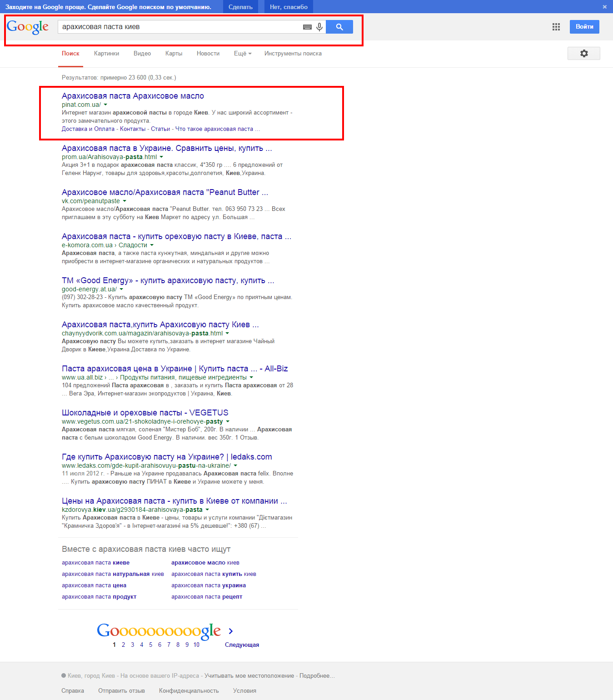Image resolution: width=613 pixels, height=700 pixels.
Task: Expand arrow next to vk.com/peanutpaste
Action: tap(125, 201)
